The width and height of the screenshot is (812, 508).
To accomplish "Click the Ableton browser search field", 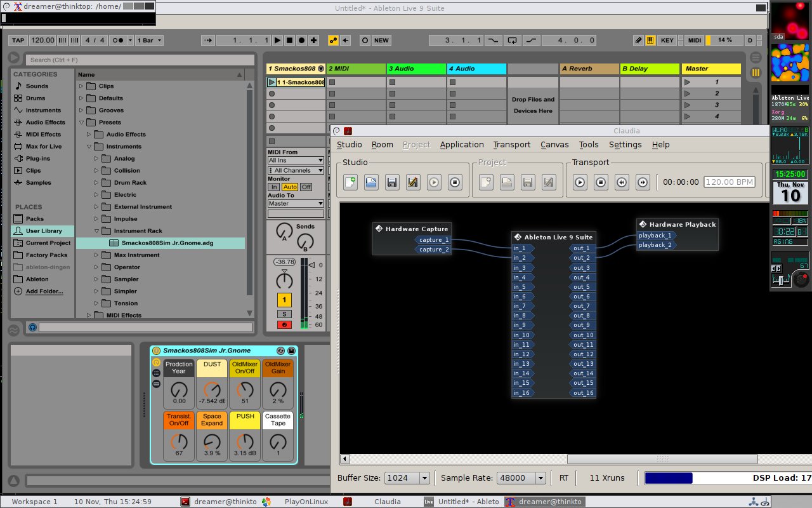I will coord(139,60).
